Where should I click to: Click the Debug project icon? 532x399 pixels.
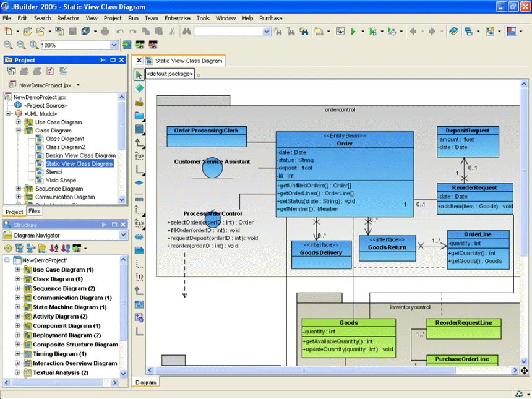pyautogui.click(x=372, y=31)
